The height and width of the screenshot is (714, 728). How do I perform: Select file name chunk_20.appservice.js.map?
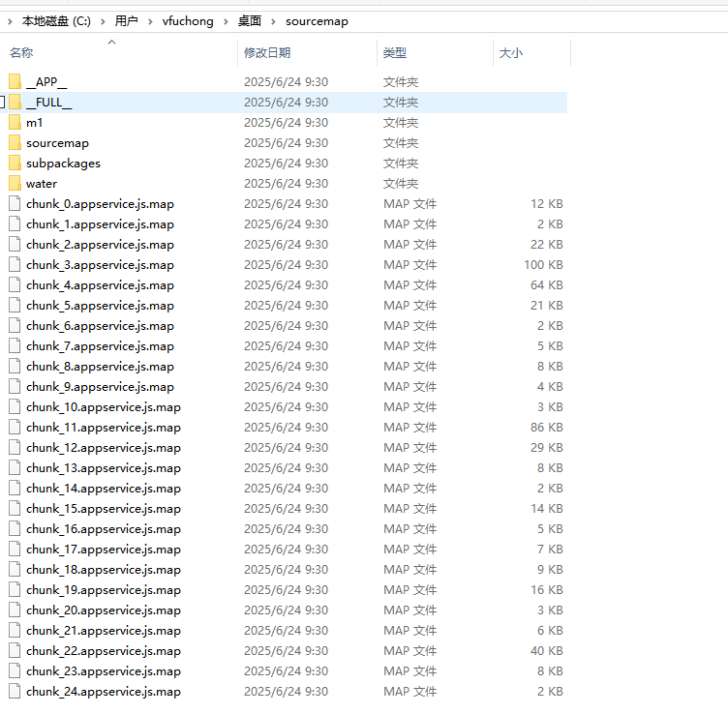pos(103,610)
